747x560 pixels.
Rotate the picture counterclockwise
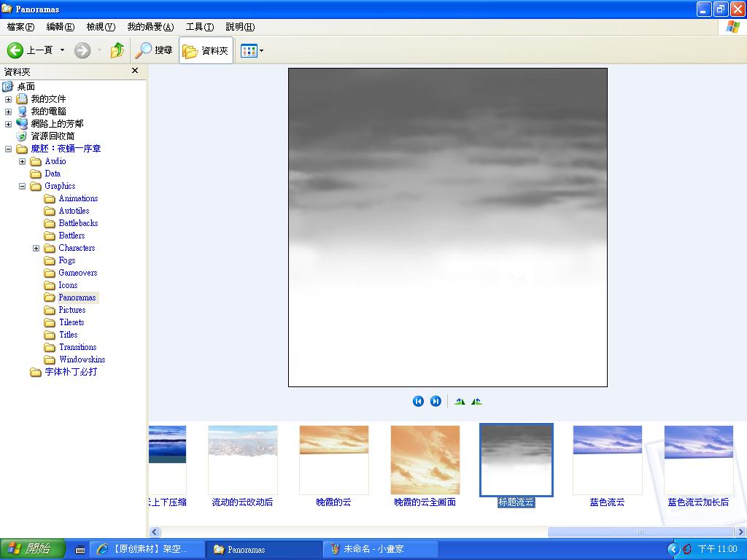coord(476,402)
